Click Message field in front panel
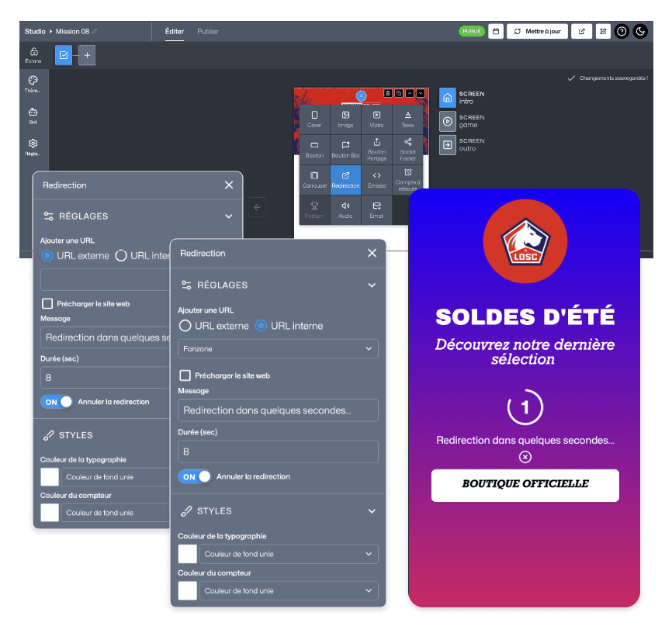Viewport: 672px width, 626px height. (278, 410)
